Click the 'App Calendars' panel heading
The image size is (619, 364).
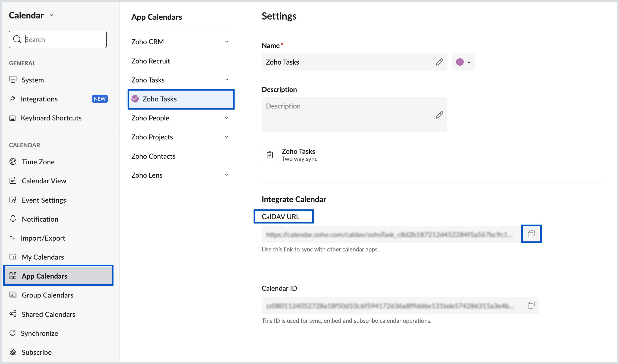pyautogui.click(x=157, y=17)
